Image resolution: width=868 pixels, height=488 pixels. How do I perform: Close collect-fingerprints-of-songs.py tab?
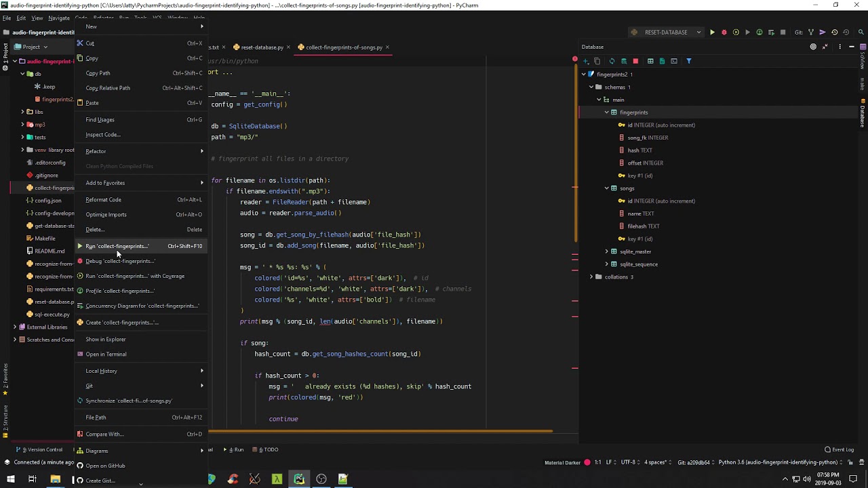388,47
